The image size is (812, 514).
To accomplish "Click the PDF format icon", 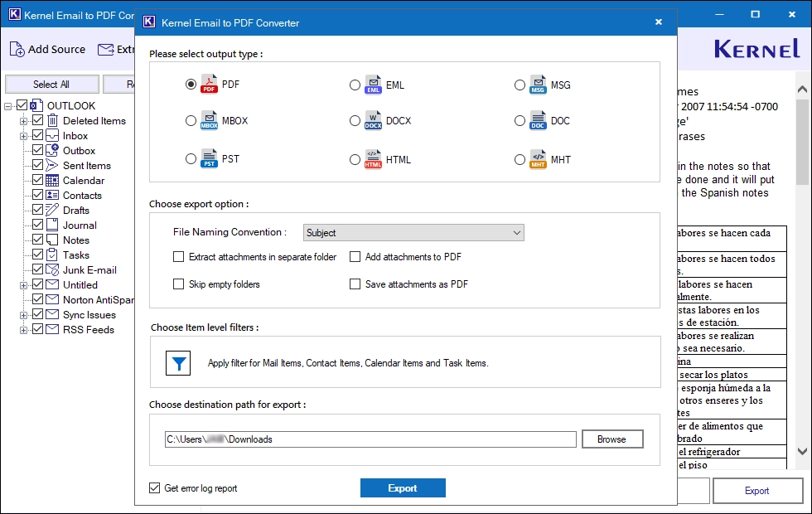I will coord(209,84).
